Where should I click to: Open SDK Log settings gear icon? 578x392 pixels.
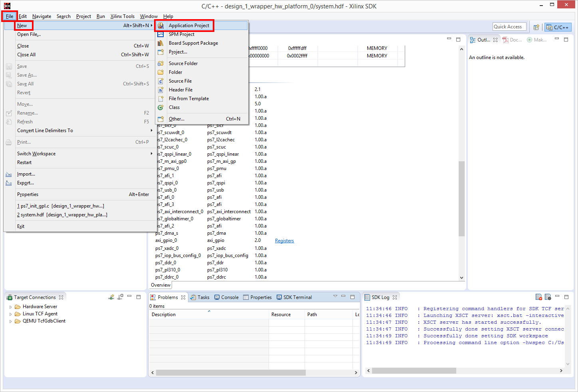[548, 297]
